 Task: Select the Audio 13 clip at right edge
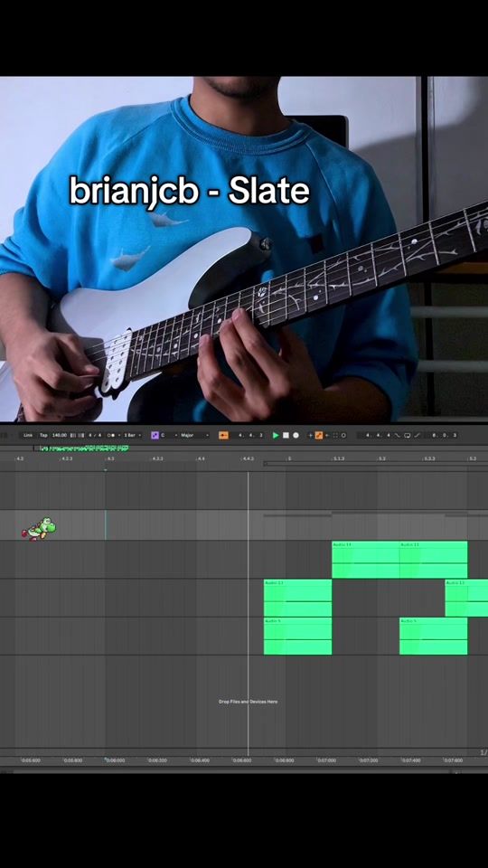click(x=466, y=598)
